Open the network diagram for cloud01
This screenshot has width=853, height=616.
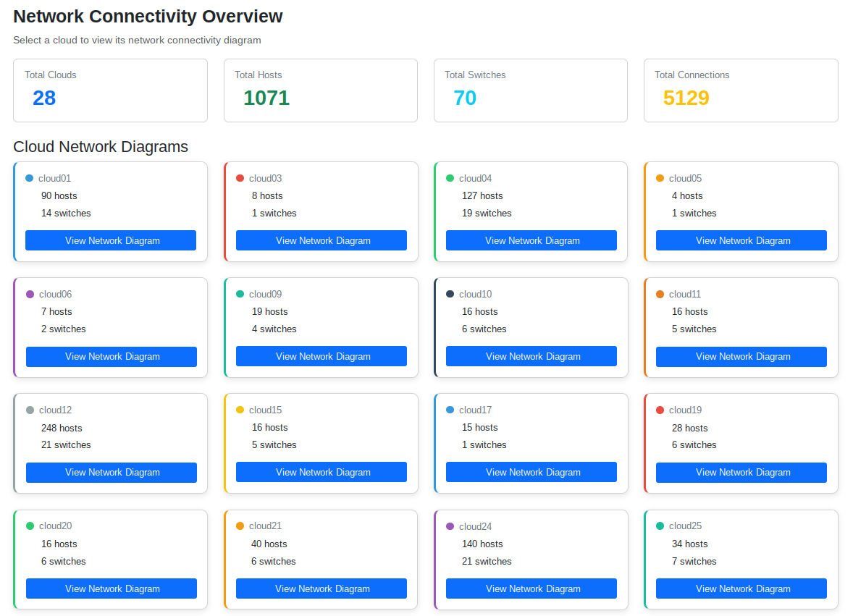pyautogui.click(x=111, y=240)
